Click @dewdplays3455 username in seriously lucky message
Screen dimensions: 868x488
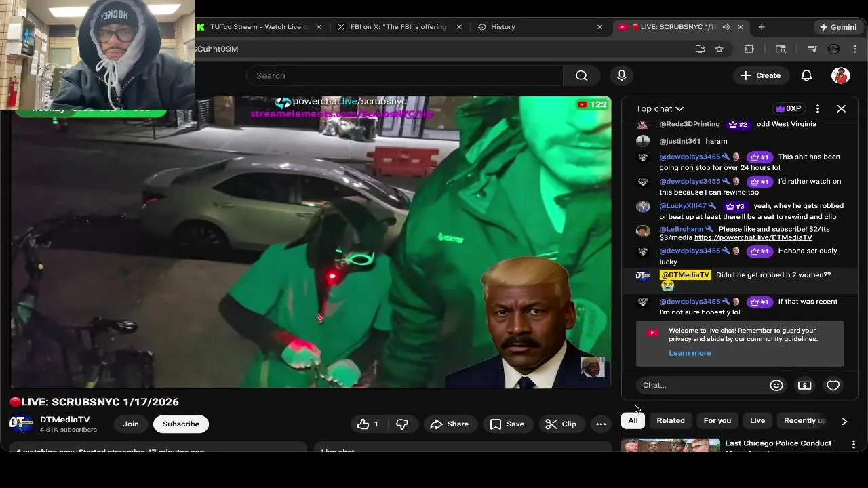pos(690,251)
